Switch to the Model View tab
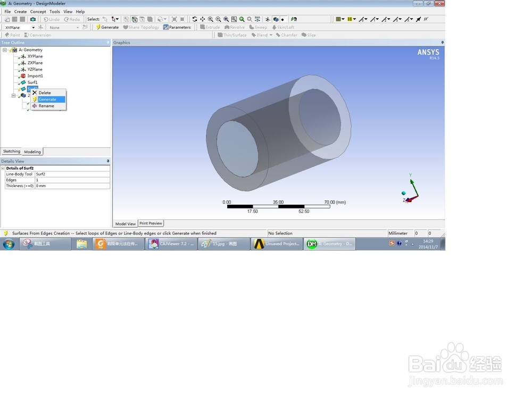This screenshot has width=532, height=399. click(x=125, y=223)
